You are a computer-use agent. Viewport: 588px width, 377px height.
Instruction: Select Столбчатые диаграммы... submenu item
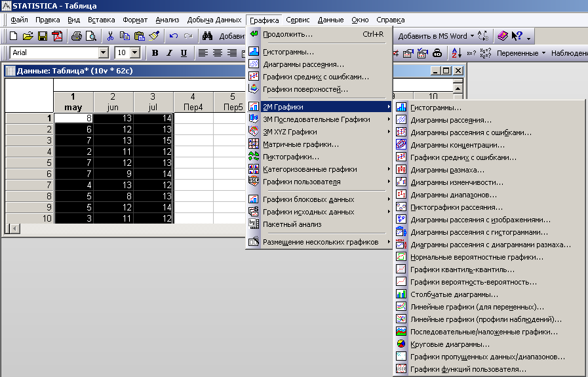click(489, 294)
